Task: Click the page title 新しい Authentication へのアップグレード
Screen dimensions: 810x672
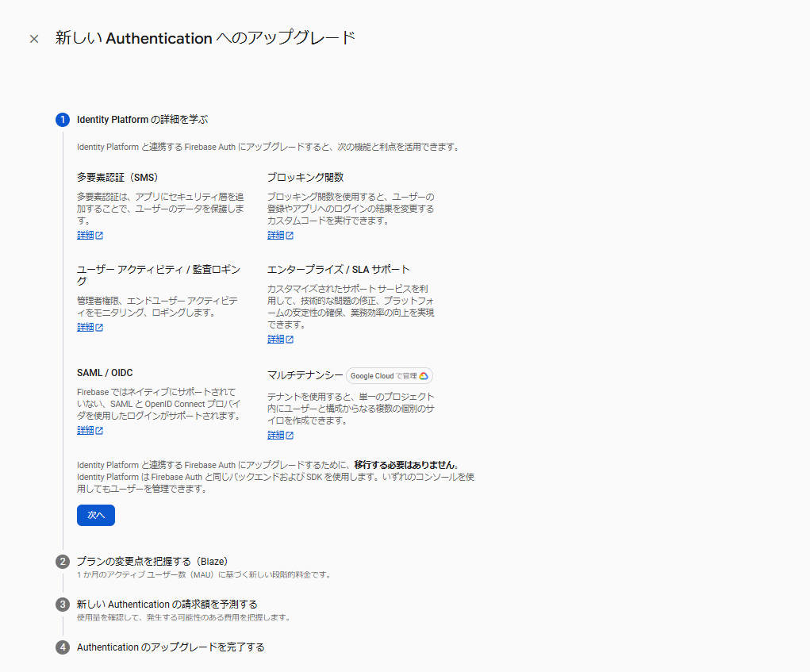Action: 205,38
